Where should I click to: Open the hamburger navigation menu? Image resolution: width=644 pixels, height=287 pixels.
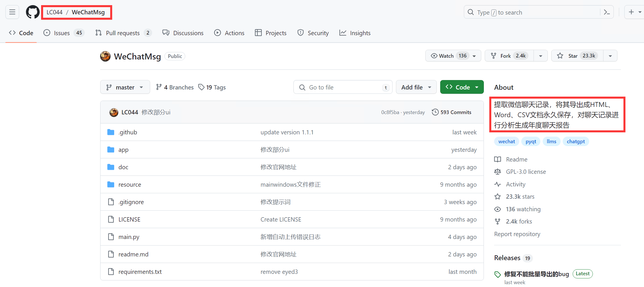pyautogui.click(x=12, y=12)
